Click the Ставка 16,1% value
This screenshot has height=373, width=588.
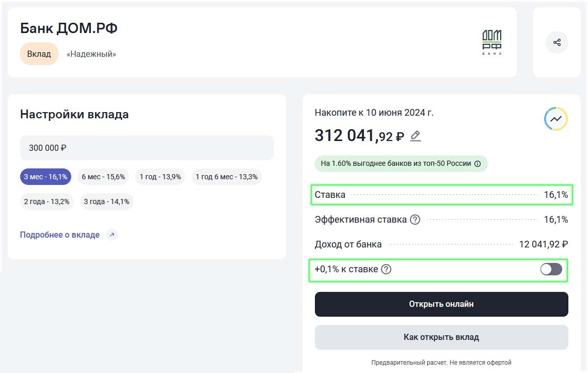[556, 195]
